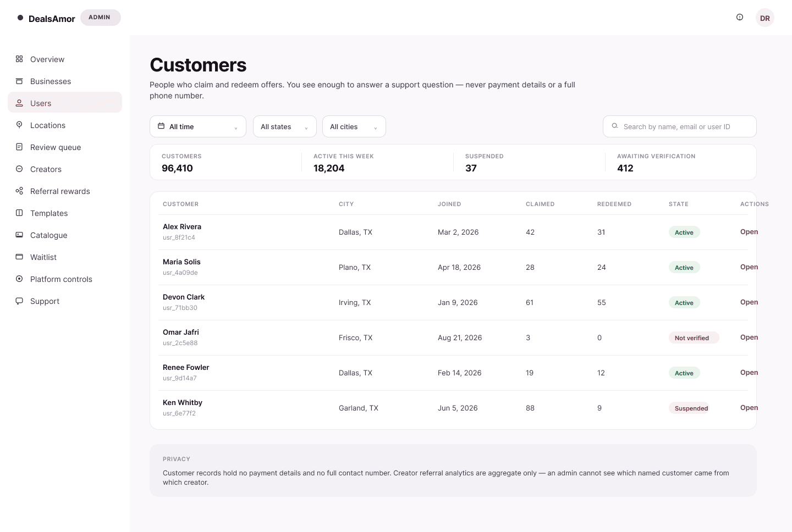Click the Overview grid icon in sidebar
The image size is (792, 532).
click(x=19, y=59)
